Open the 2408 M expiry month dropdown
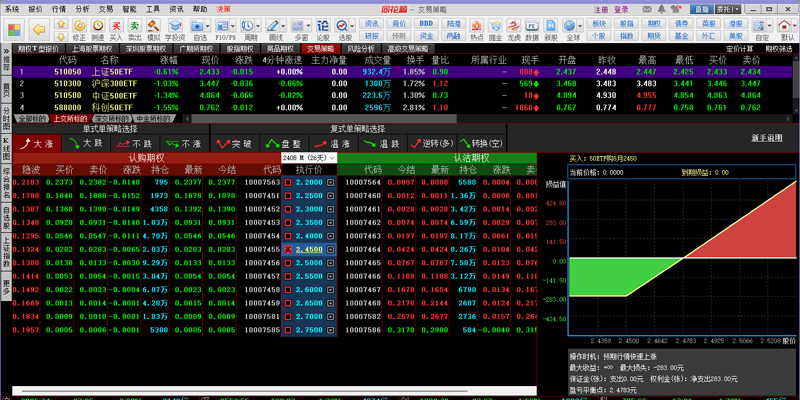This screenshot has height=400, width=800. click(x=307, y=157)
